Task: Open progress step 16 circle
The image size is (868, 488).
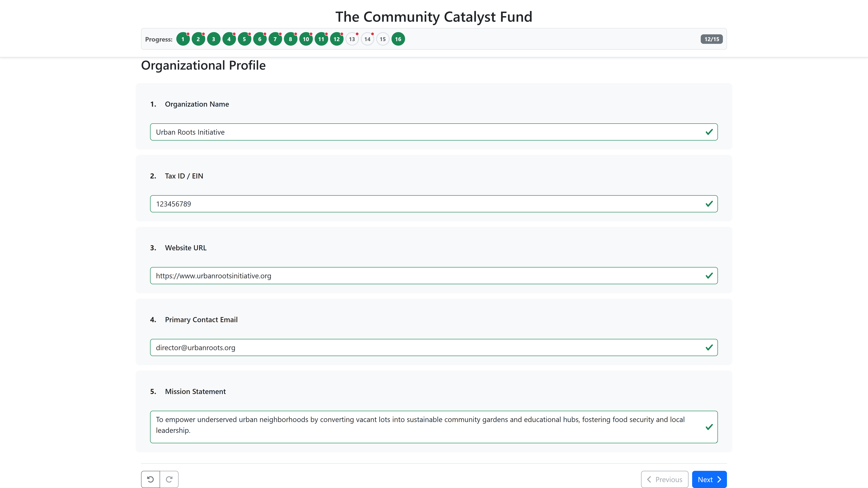Action: [x=398, y=39]
